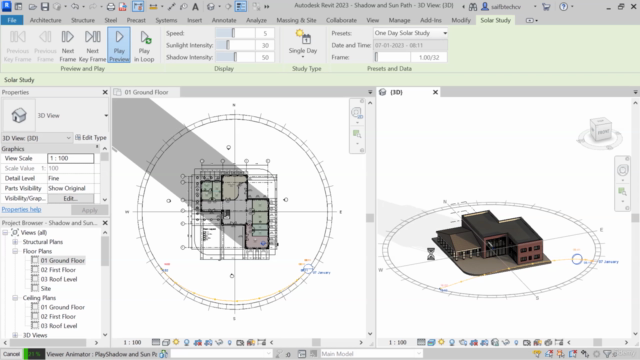Viewport: 640px width, 360px height.
Task: Close the Properties panel
Action: [x=105, y=92]
